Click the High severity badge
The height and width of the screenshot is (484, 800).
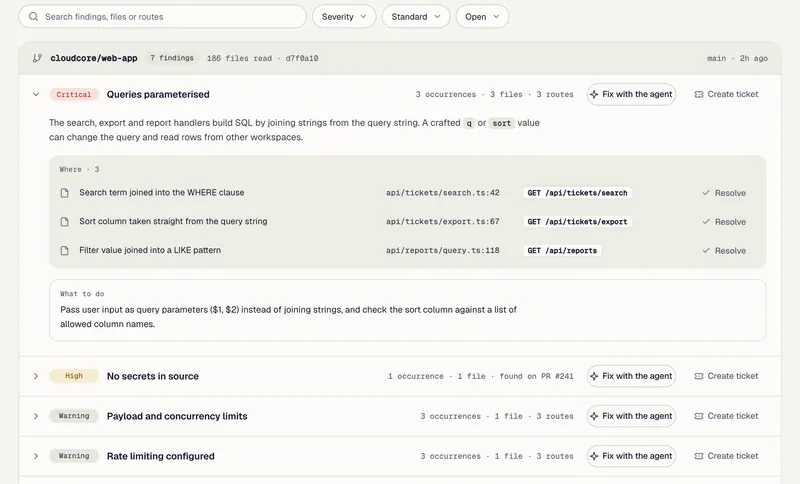[x=73, y=376]
